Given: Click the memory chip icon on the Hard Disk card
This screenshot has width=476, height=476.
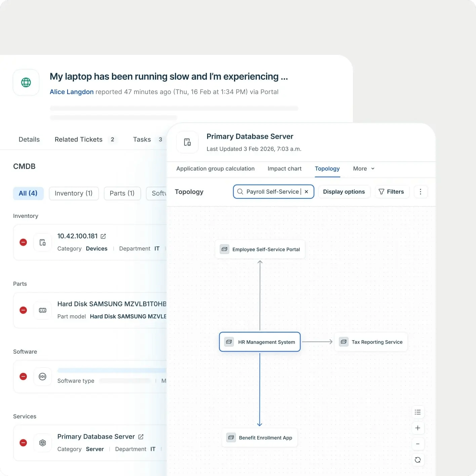Looking at the screenshot, I should (43, 310).
